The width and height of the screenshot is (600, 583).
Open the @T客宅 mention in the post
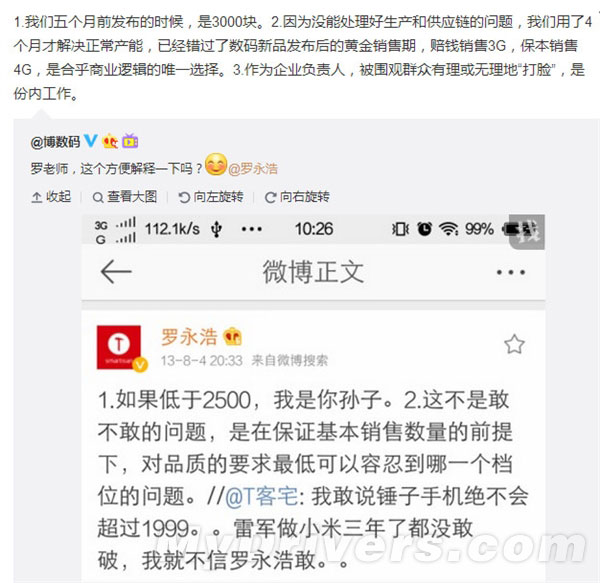coord(262,496)
